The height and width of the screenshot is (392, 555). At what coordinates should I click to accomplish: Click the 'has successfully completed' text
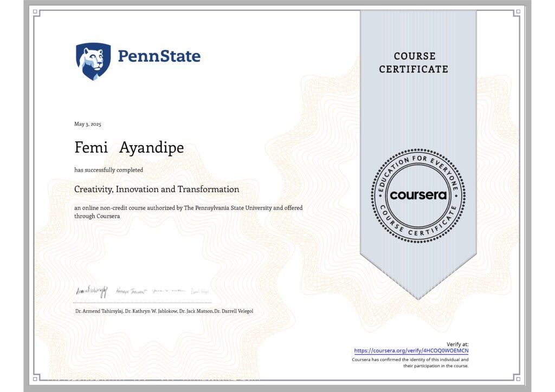coord(109,170)
